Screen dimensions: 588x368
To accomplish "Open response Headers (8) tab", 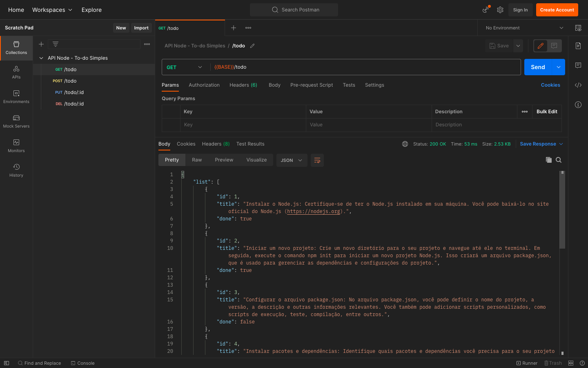I will (216, 144).
